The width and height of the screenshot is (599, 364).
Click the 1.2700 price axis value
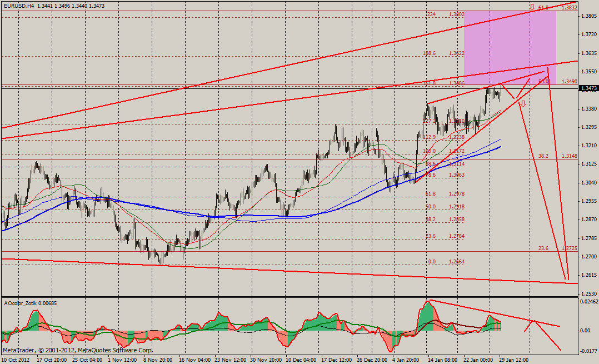pyautogui.click(x=588, y=257)
